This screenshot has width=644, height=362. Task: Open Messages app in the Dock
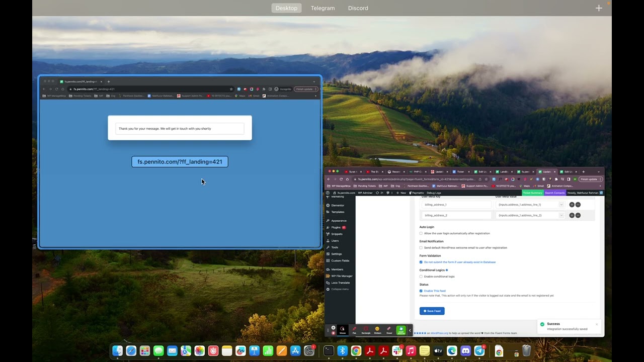(158, 350)
